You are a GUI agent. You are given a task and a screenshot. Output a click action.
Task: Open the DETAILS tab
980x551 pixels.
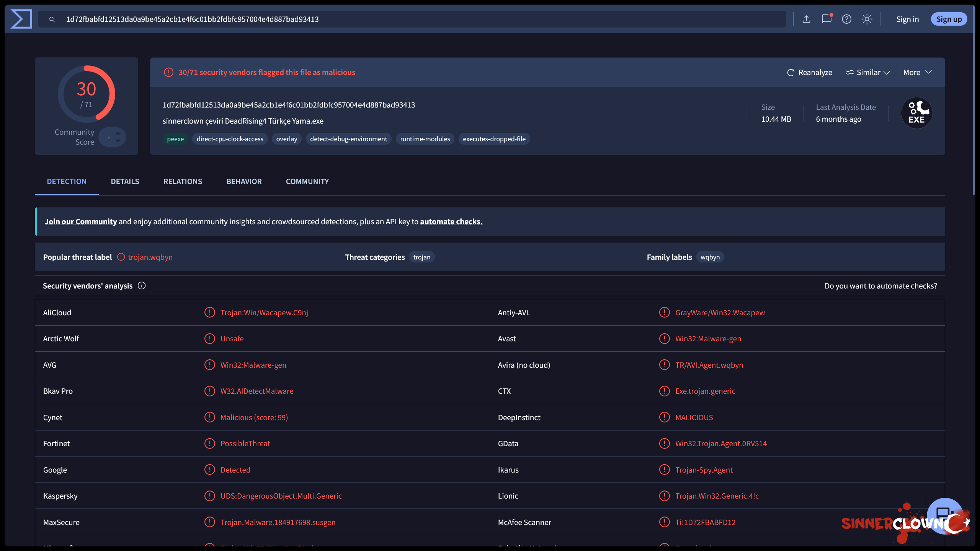125,181
